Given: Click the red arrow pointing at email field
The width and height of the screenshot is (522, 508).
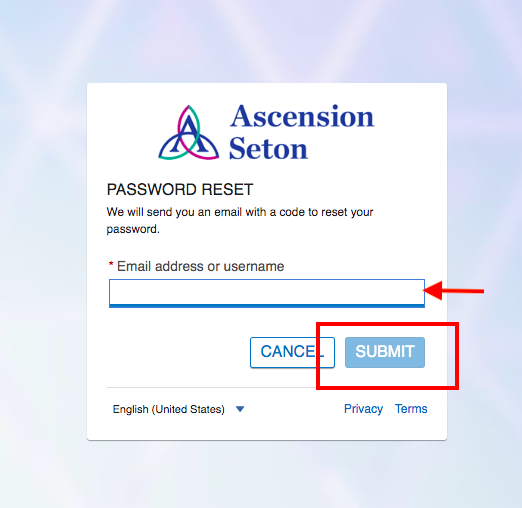Looking at the screenshot, I should [454, 291].
